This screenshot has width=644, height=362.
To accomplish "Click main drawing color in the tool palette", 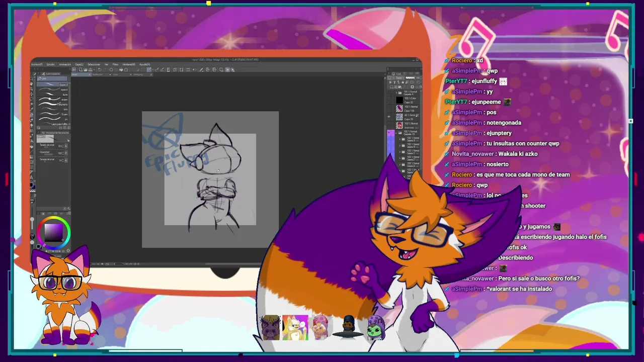I will [x=31, y=185].
